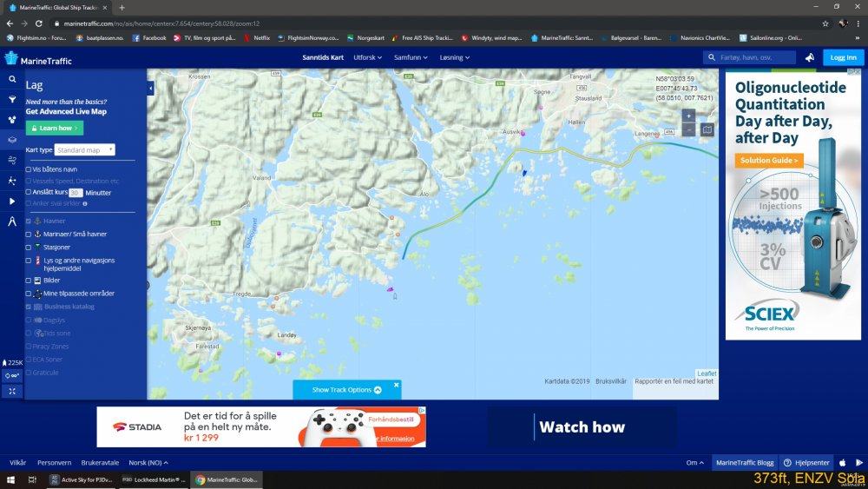Click the play animation icon in sidebar
Viewport: 868px width, 489px height.
click(x=11, y=201)
